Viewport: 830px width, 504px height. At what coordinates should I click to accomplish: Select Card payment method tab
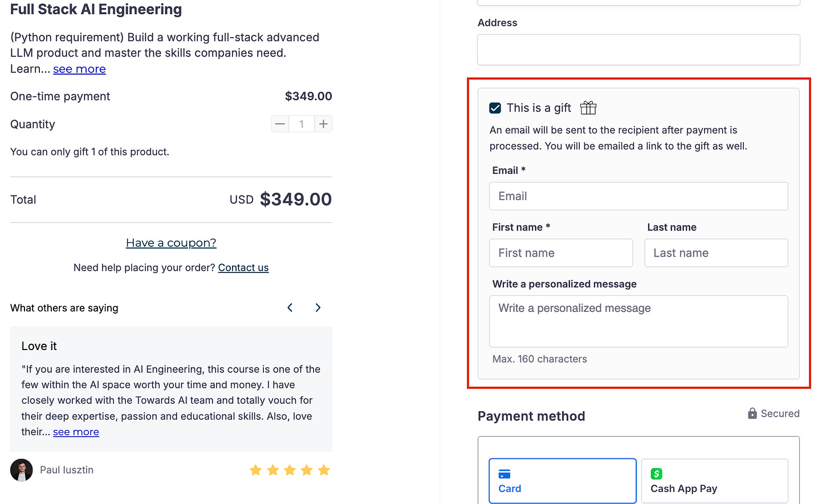point(562,481)
